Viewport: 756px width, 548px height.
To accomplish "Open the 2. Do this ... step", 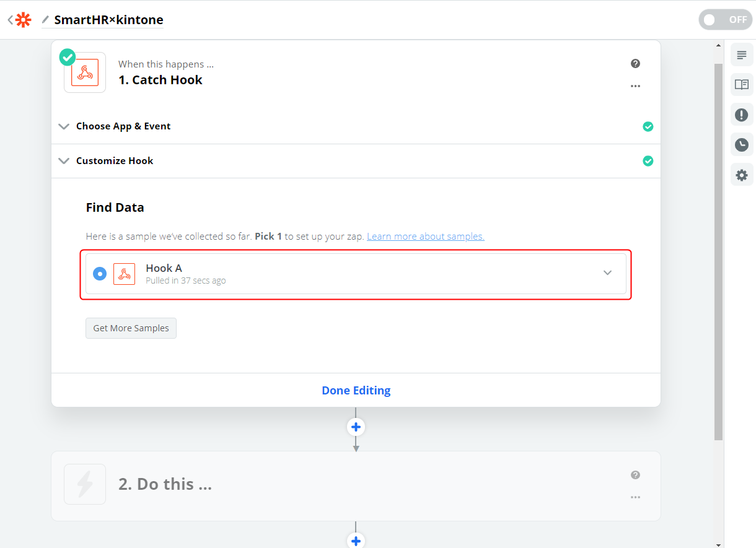I will pos(356,486).
